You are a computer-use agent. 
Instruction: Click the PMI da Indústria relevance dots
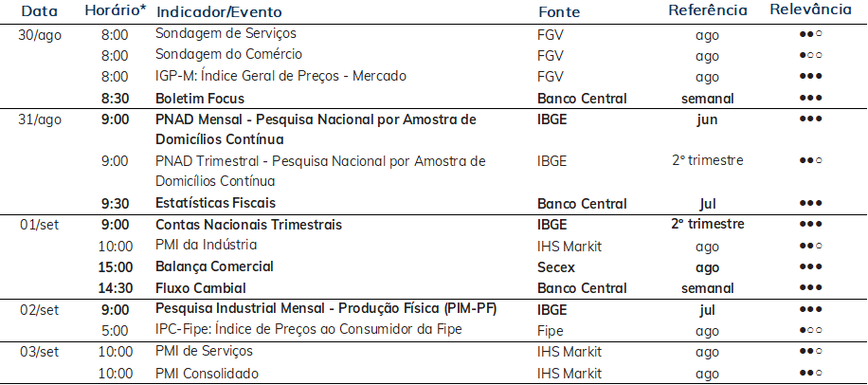coord(810,246)
